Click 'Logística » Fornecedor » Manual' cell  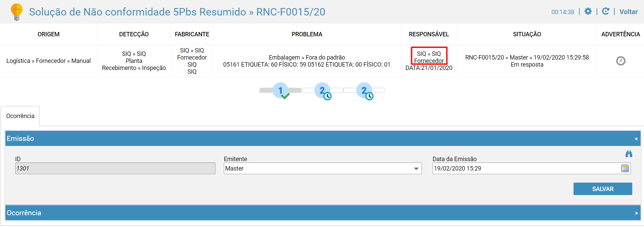(x=48, y=61)
